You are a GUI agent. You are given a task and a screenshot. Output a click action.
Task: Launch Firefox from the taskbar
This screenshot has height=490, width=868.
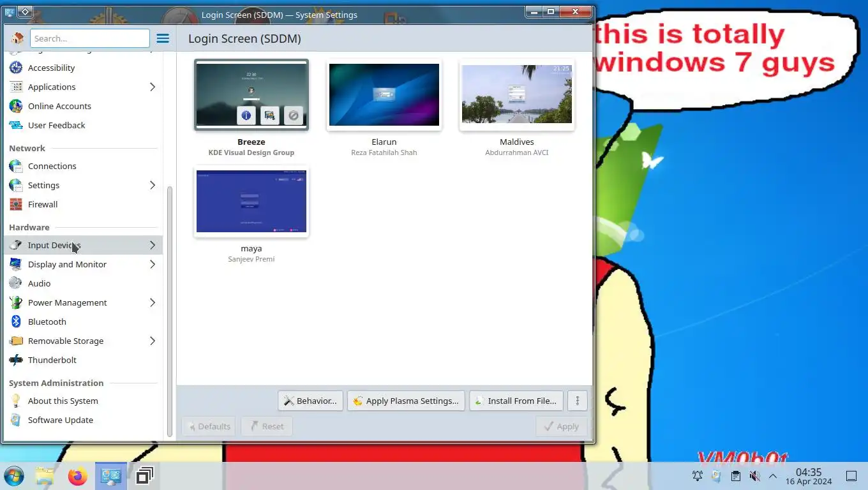pyautogui.click(x=78, y=476)
